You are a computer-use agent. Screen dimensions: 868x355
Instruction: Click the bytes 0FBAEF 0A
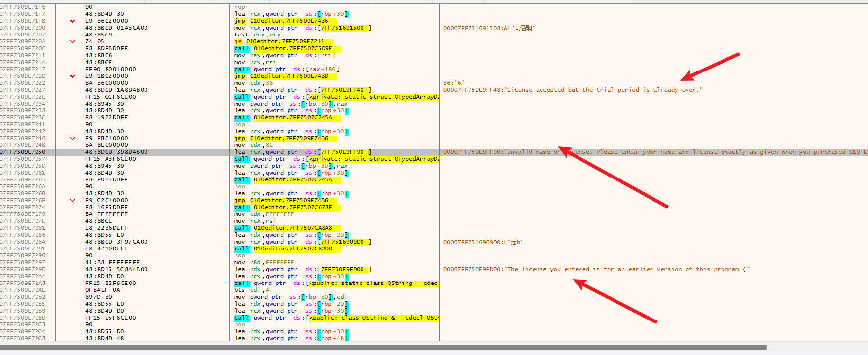point(103,290)
